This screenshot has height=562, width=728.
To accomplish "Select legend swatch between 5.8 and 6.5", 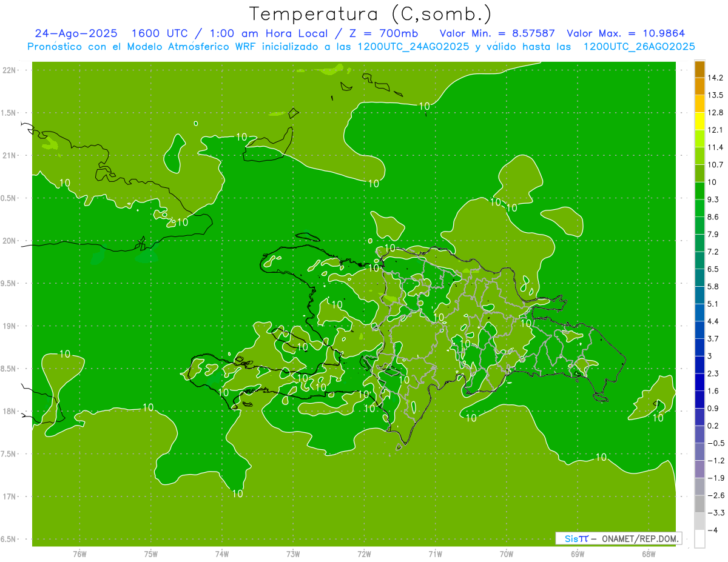I will pos(699,278).
